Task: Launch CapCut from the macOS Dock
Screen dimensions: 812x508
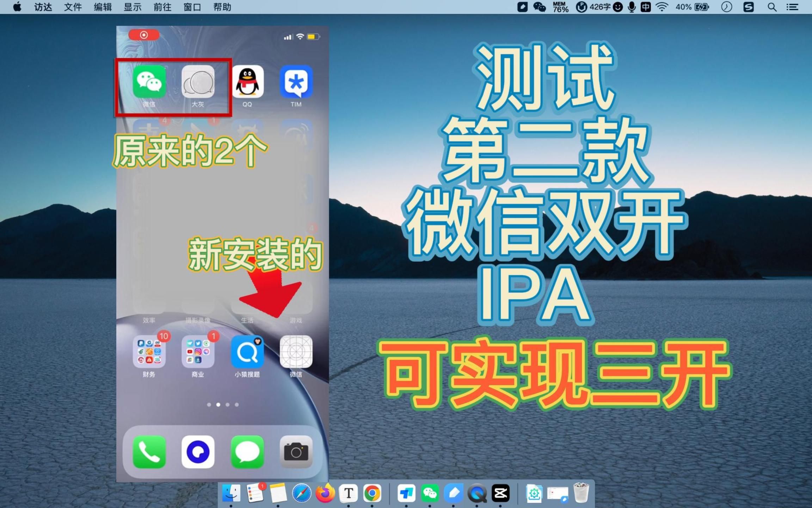Action: click(x=501, y=493)
